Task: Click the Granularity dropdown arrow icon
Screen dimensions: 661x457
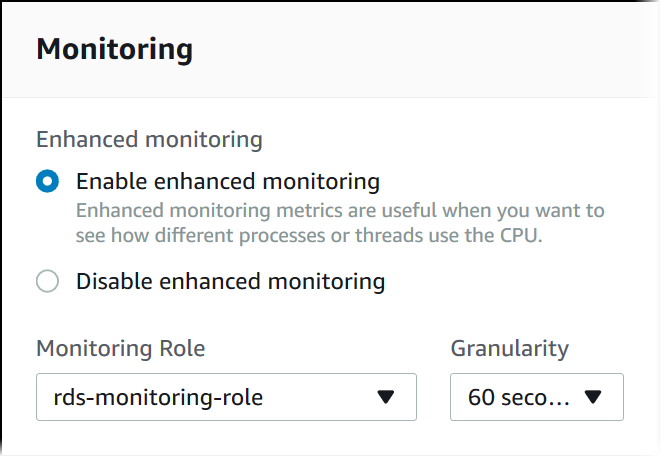Action: click(x=592, y=398)
